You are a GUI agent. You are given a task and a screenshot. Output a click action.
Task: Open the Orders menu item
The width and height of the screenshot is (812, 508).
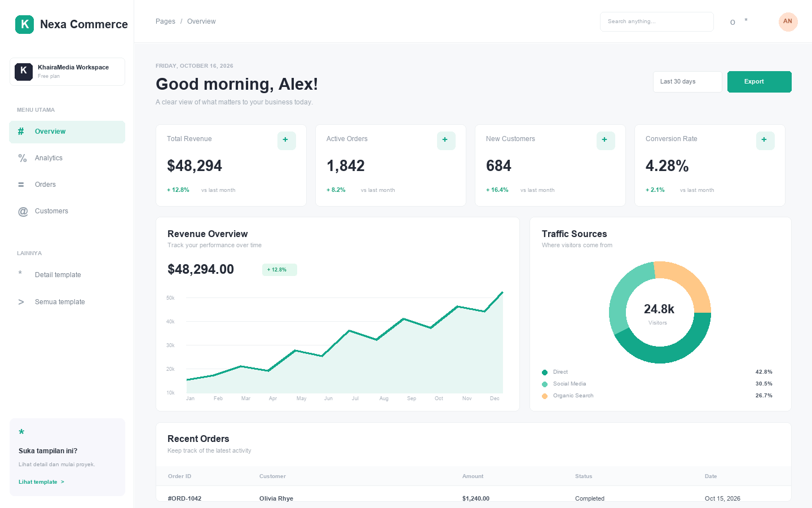click(67, 185)
